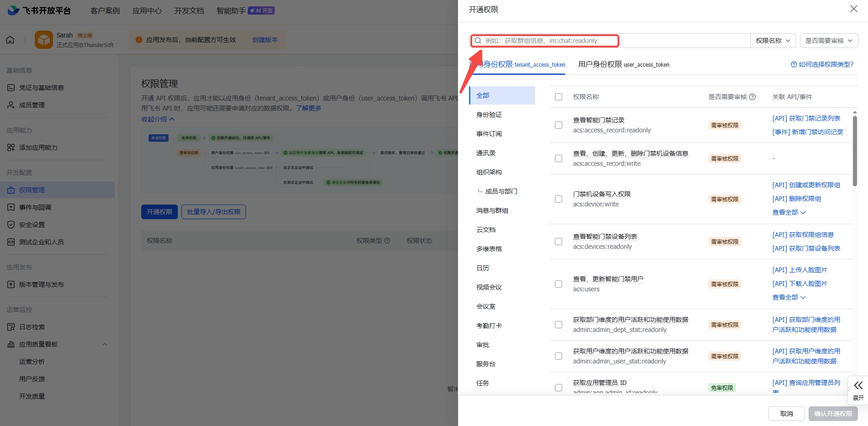Screen dimensions: 868x426
Task: Switch to 用户身份权限 user_access_token tab
Action: tap(623, 64)
